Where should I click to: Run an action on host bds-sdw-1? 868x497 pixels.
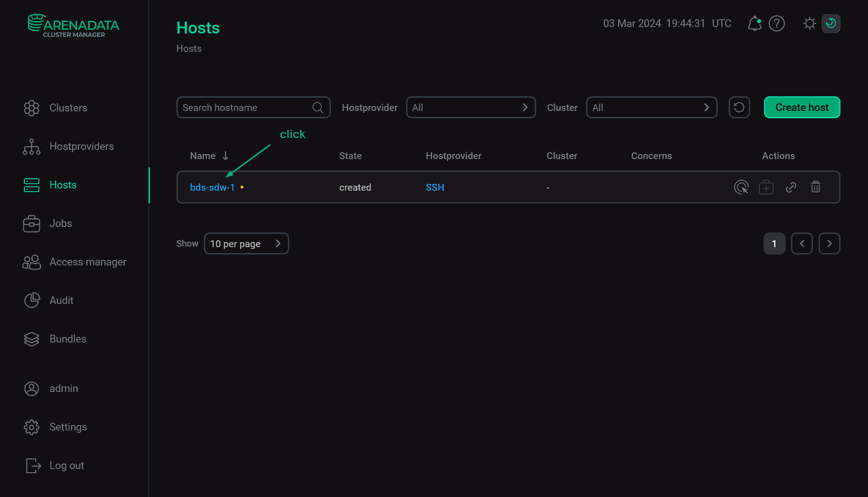(742, 187)
